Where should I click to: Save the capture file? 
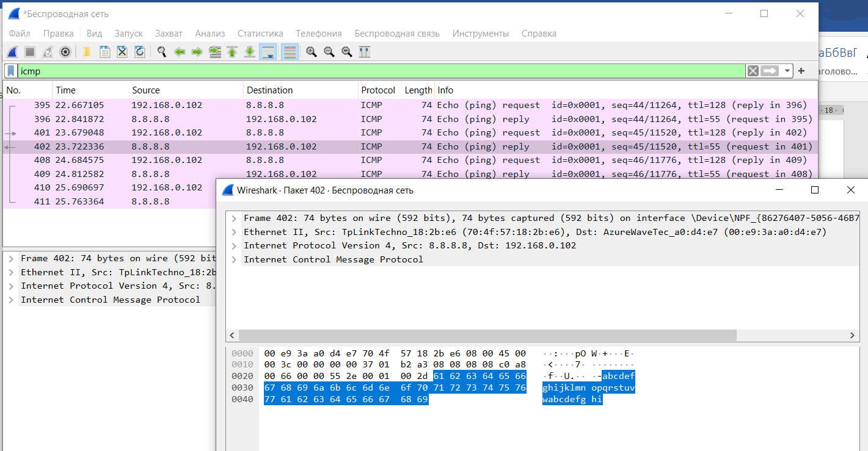coord(104,52)
